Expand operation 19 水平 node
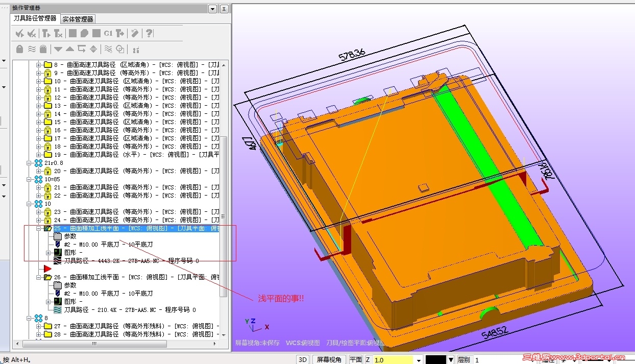This screenshot has height=364, width=635. pyautogui.click(x=38, y=155)
